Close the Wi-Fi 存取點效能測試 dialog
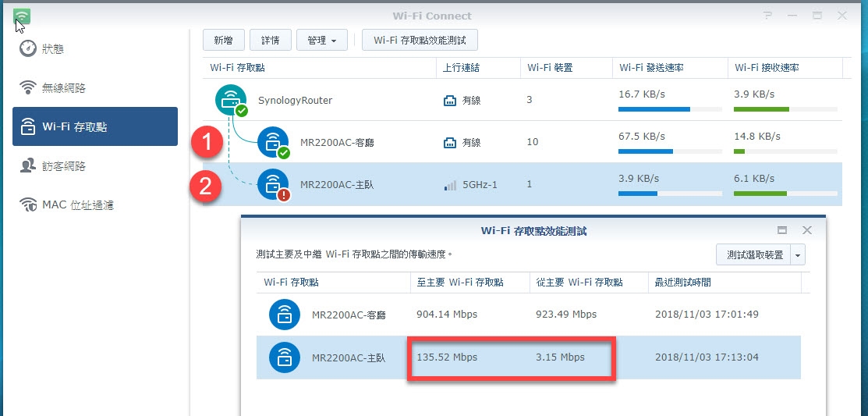 pos(807,230)
